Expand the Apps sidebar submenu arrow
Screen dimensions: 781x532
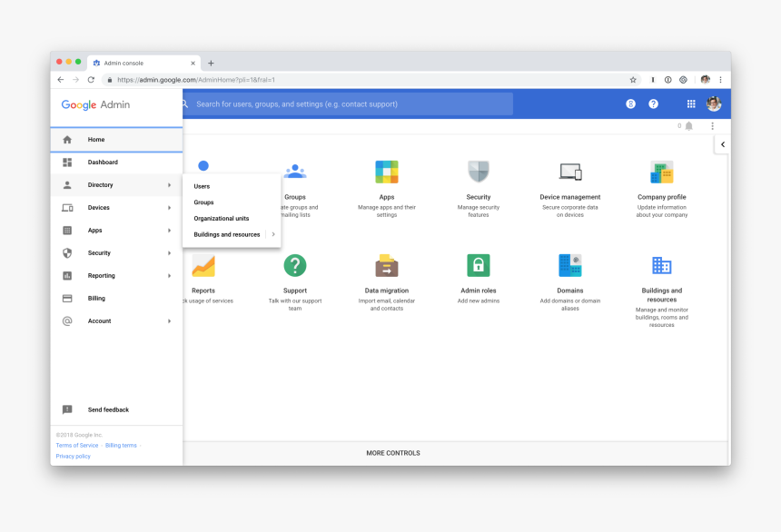pos(169,230)
